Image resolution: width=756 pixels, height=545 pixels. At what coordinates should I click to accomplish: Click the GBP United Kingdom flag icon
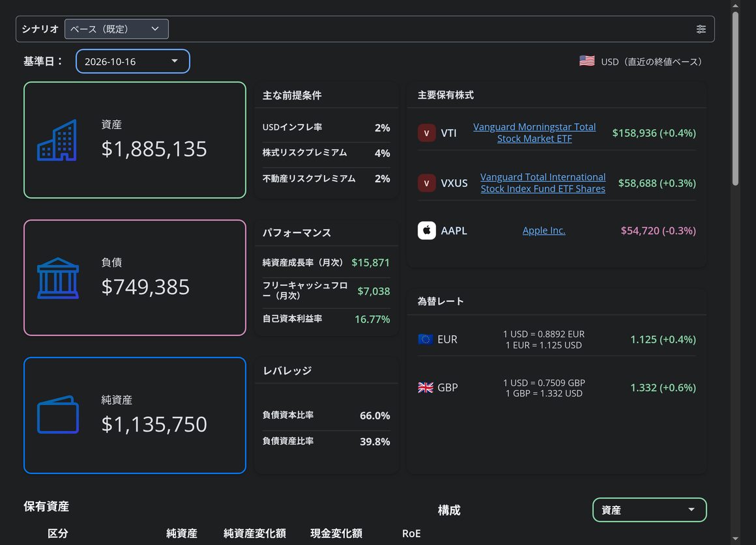(x=425, y=387)
